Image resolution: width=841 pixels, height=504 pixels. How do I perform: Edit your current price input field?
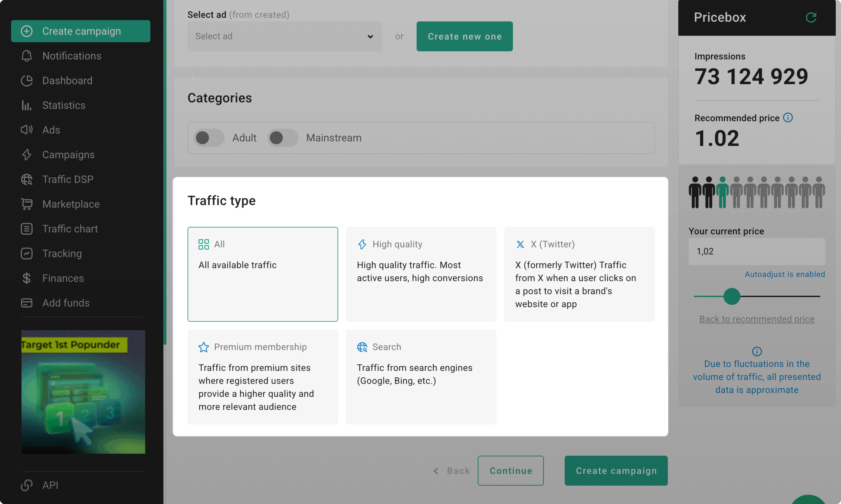(x=757, y=251)
